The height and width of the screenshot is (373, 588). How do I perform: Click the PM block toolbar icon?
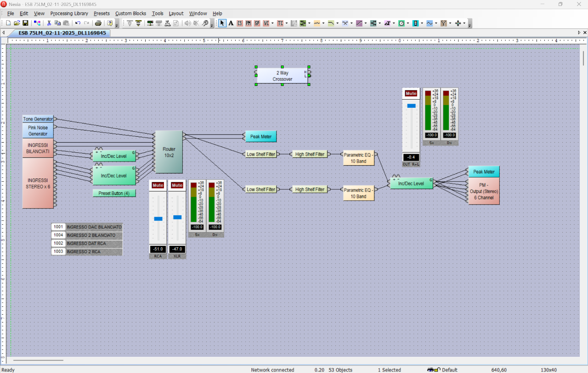[248, 23]
